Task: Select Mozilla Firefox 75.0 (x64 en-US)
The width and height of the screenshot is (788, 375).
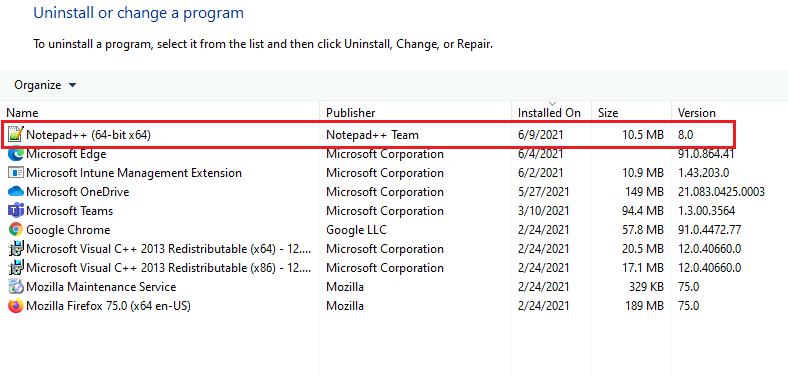Action: [x=108, y=306]
